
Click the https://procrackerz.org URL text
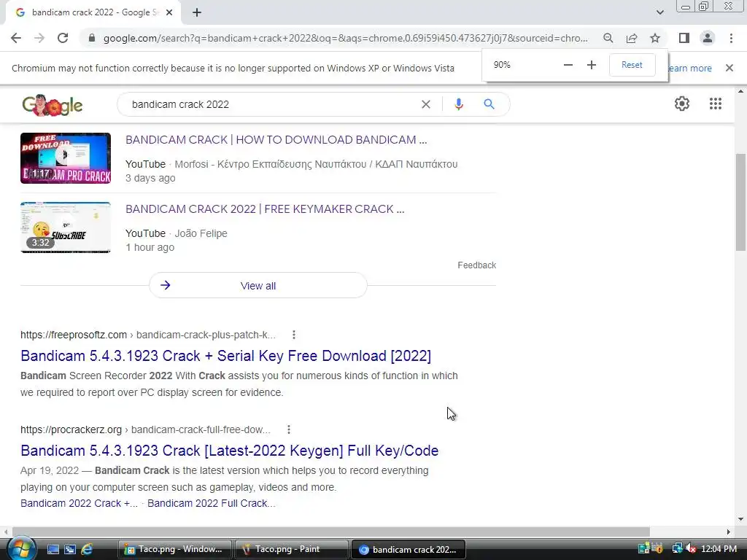coord(71,429)
